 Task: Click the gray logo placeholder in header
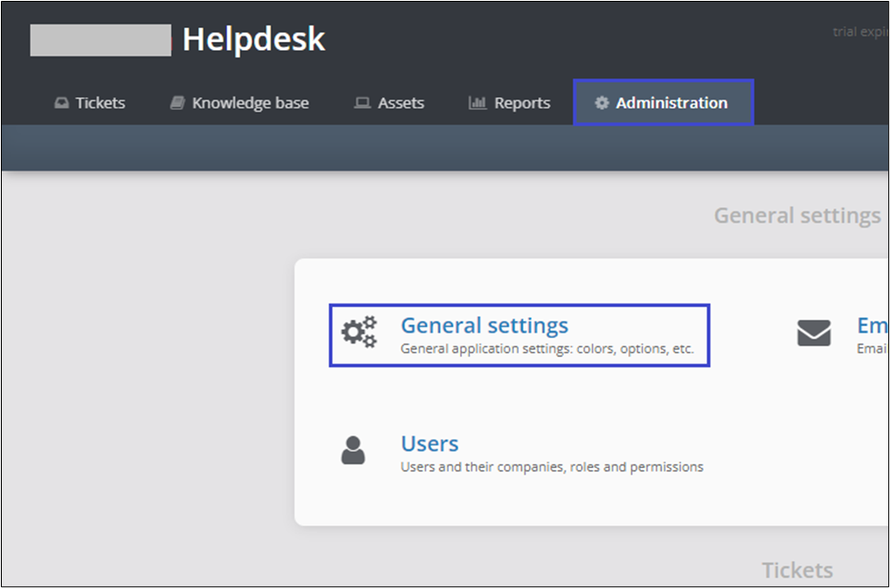[100, 41]
